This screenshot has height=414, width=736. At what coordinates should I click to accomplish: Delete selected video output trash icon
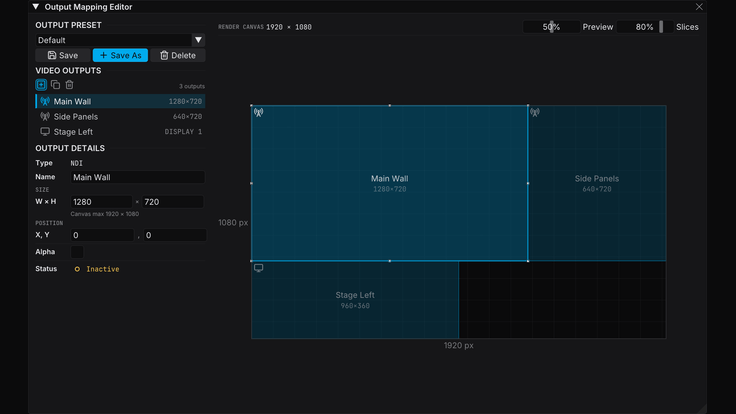coord(69,85)
